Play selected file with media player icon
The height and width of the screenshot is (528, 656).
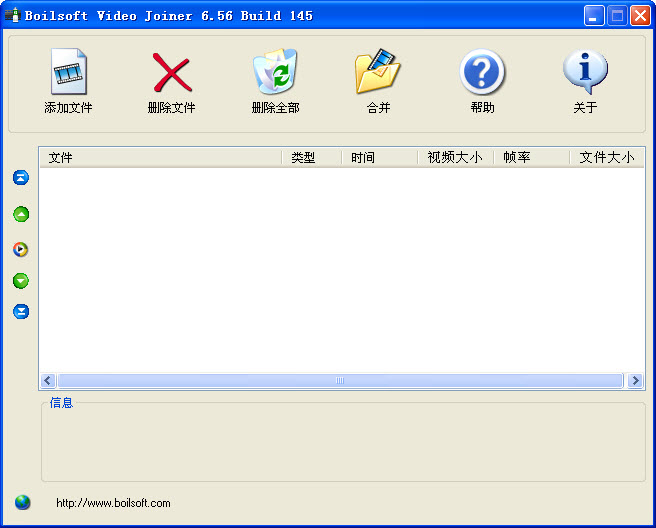coord(20,249)
